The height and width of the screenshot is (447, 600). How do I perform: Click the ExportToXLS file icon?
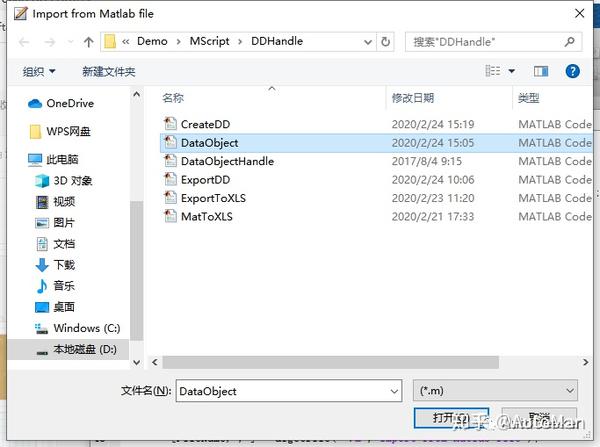[x=170, y=198]
